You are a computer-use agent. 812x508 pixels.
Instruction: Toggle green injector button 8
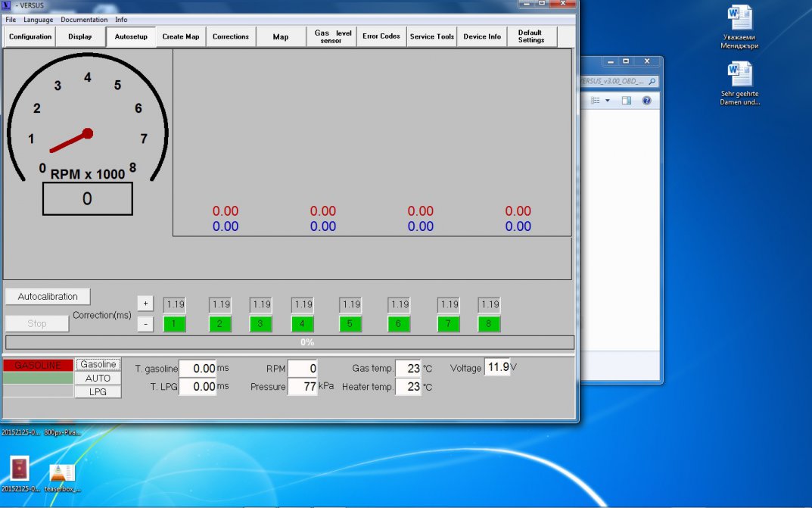point(490,324)
